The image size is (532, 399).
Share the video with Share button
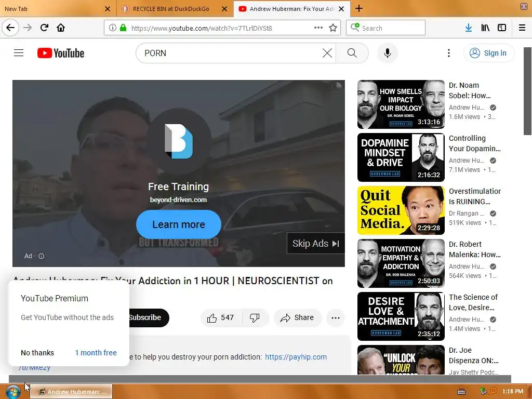coord(297,317)
